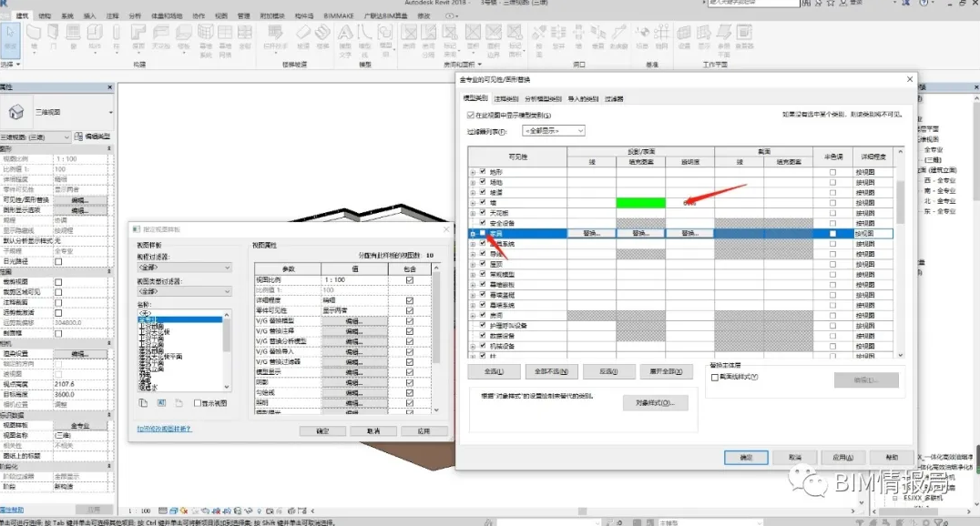Screen dimensions: 980x526
Task: Open the 过滤器 tab in the visibility dialog
Action: point(614,98)
